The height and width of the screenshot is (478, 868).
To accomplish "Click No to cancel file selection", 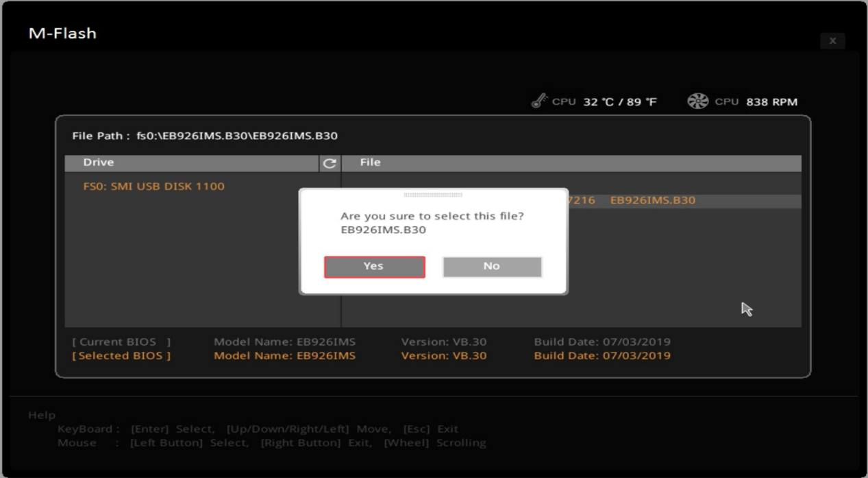I will (x=492, y=267).
